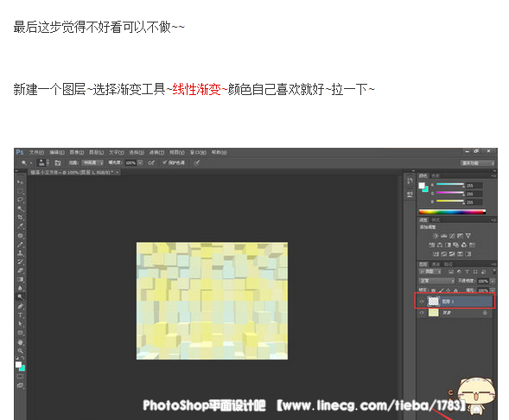
Task: Reset default foreground and background colors
Action: point(17,358)
